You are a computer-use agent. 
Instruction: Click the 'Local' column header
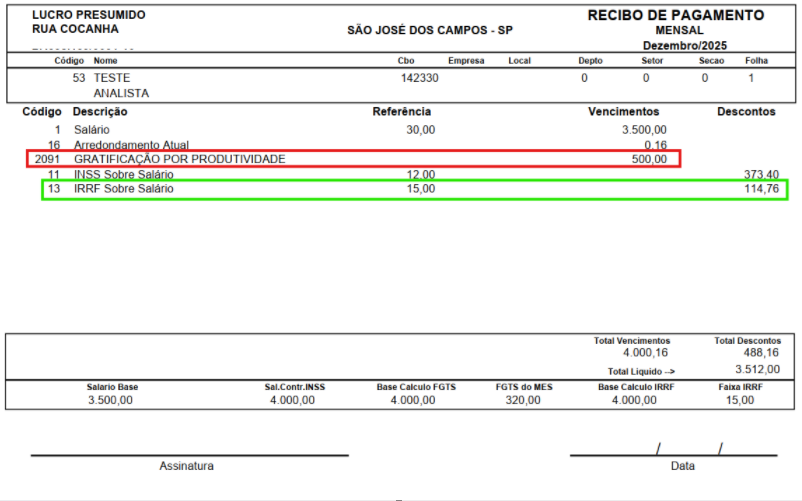point(519,60)
